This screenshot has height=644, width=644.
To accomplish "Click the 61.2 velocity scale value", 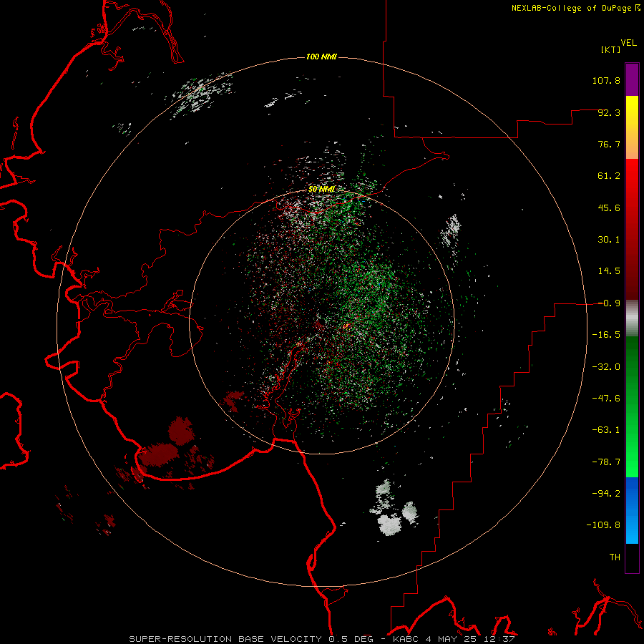I will (609, 176).
